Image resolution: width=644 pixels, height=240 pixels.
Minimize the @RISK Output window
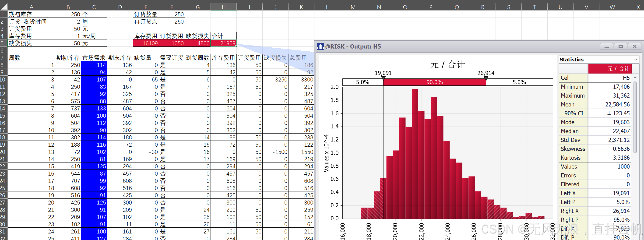click(x=606, y=46)
